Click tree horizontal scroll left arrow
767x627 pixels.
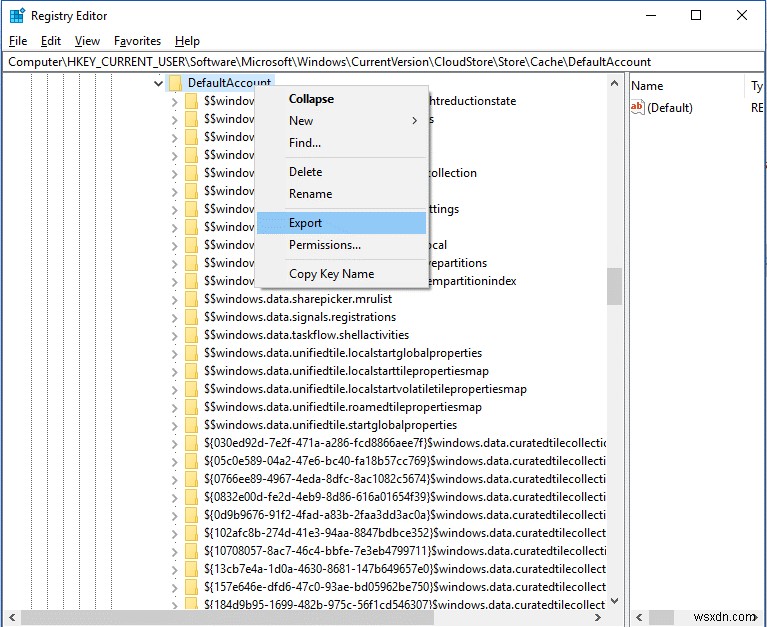(x=13, y=617)
